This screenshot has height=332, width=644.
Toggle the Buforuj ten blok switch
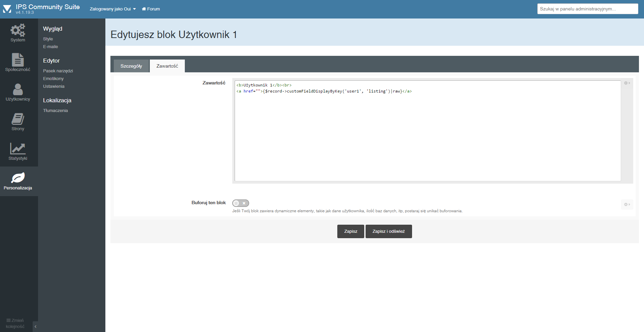[240, 203]
